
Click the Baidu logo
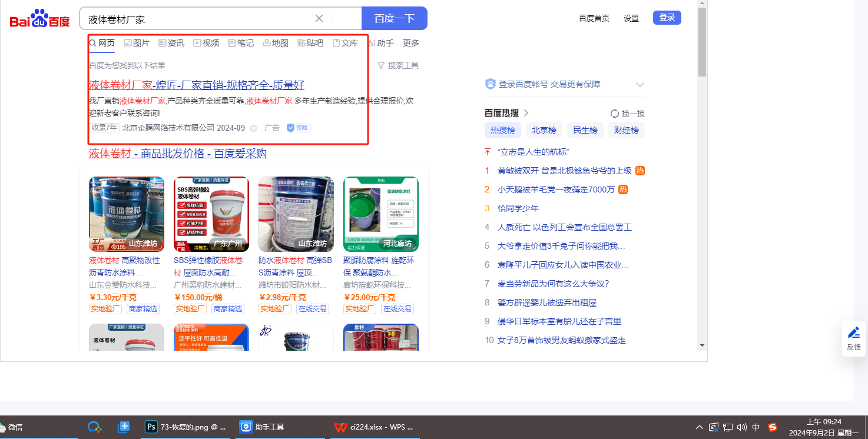point(39,19)
